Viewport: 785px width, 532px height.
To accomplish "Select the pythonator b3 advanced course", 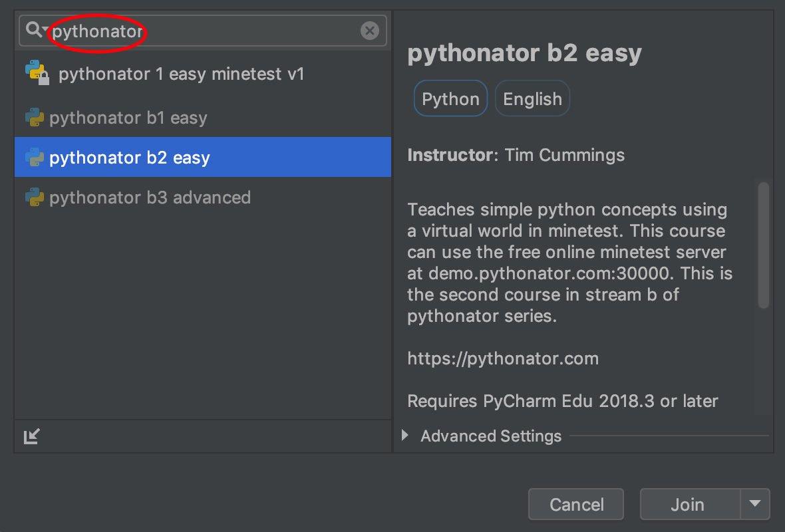I will pyautogui.click(x=203, y=198).
